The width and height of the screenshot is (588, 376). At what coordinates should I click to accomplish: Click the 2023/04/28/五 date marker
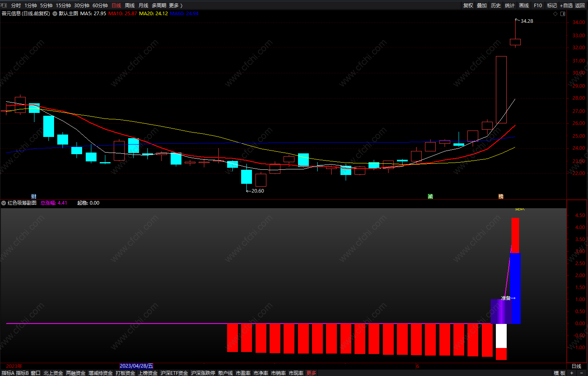pyautogui.click(x=136, y=366)
